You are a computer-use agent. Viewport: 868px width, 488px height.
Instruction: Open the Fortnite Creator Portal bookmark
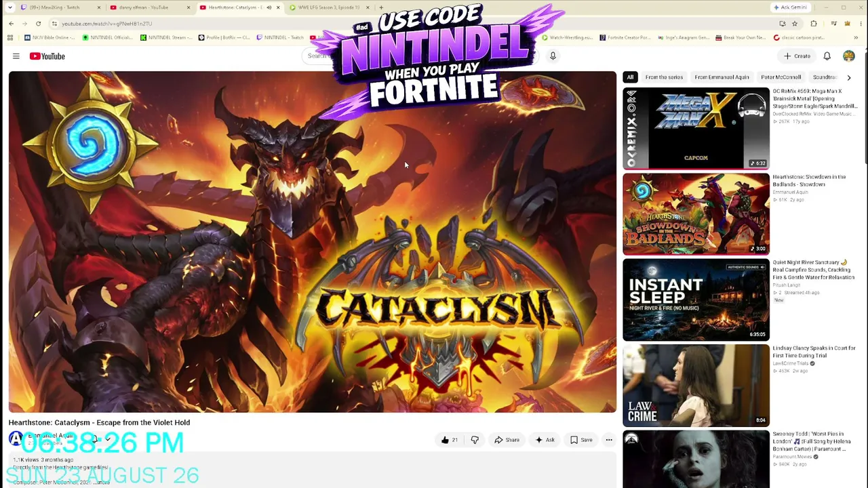[625, 38]
